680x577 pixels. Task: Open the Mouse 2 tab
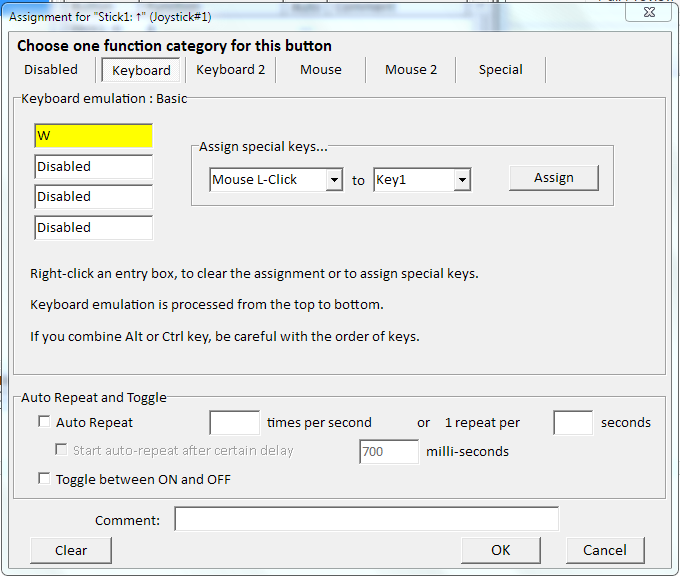[x=411, y=70]
